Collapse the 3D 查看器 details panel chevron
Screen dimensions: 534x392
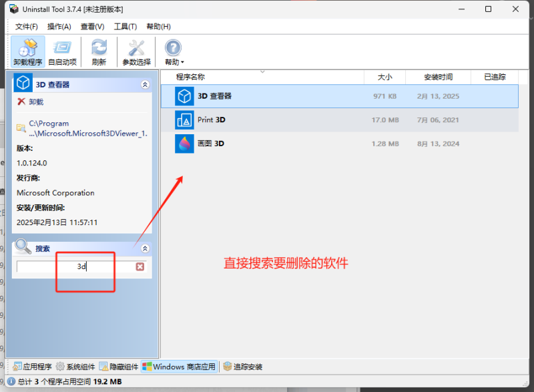145,84
